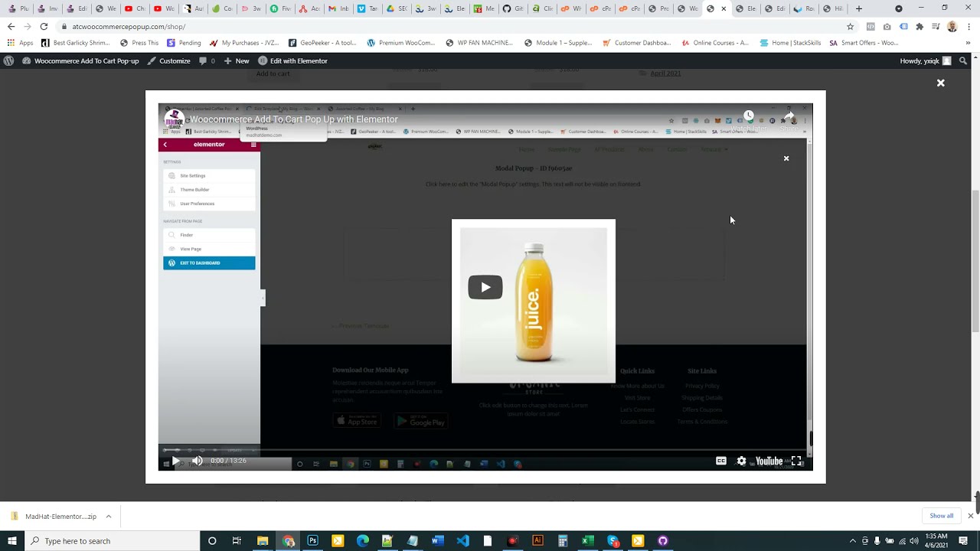Image resolution: width=980 pixels, height=551 pixels.
Task: Open a new browser tab
Action: (858, 8)
